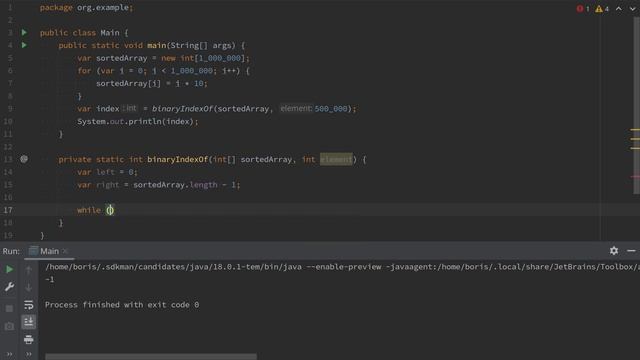Go to the next highlighted problem
Image resolution: width=640 pixels, height=360 pixels.
coord(632,9)
